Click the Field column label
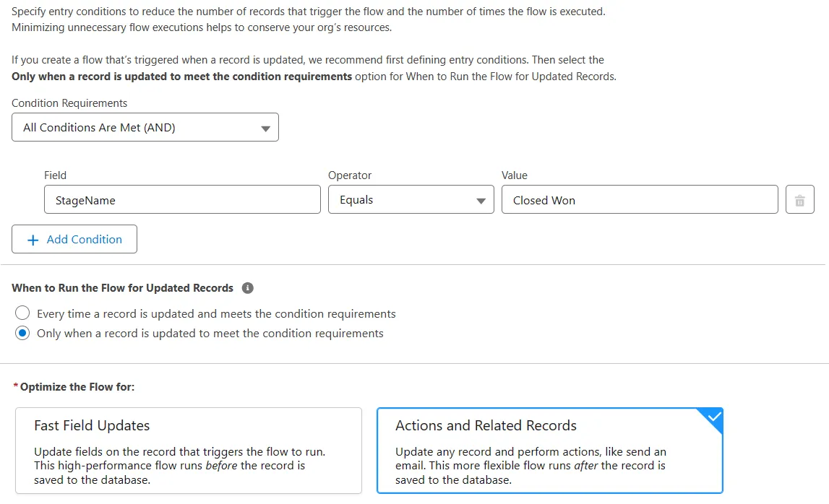The image size is (829, 504). tap(55, 175)
